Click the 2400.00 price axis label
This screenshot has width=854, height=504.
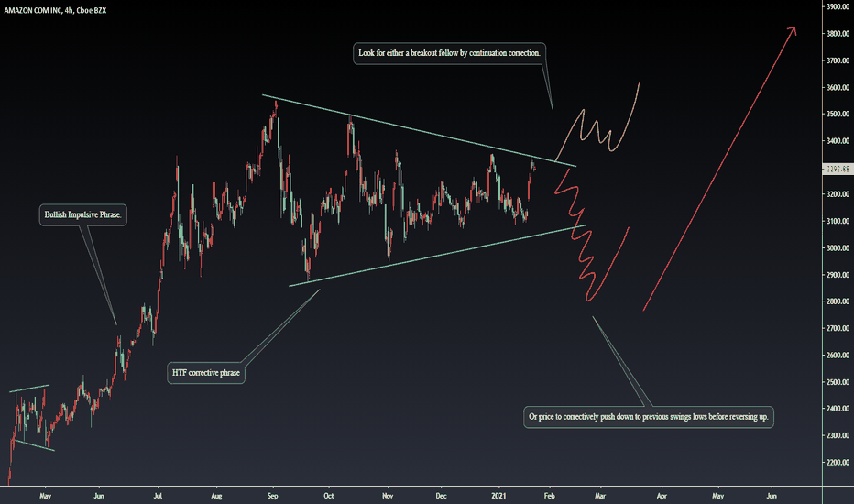pyautogui.click(x=838, y=409)
